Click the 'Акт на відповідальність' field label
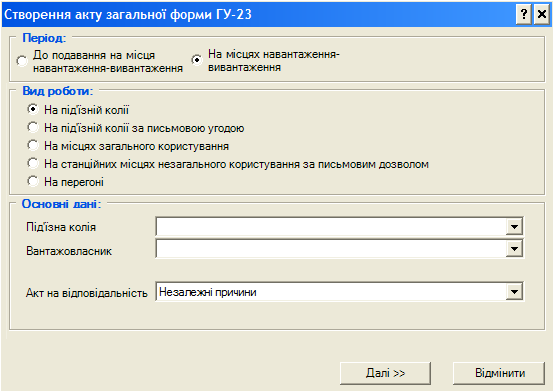This screenshot has width=554, height=392. [87, 293]
